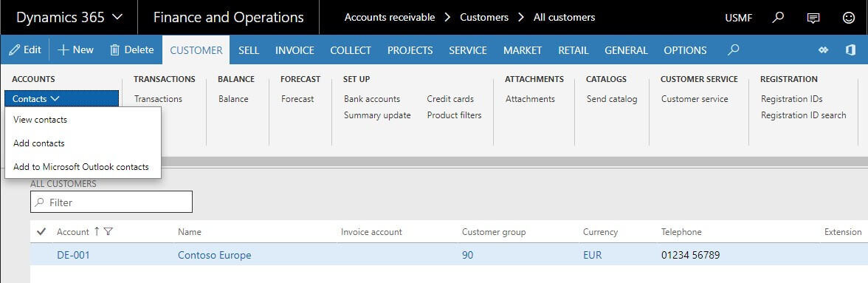This screenshot has height=283, width=868.
Task: Click the Currency column header
Action: 600,231
